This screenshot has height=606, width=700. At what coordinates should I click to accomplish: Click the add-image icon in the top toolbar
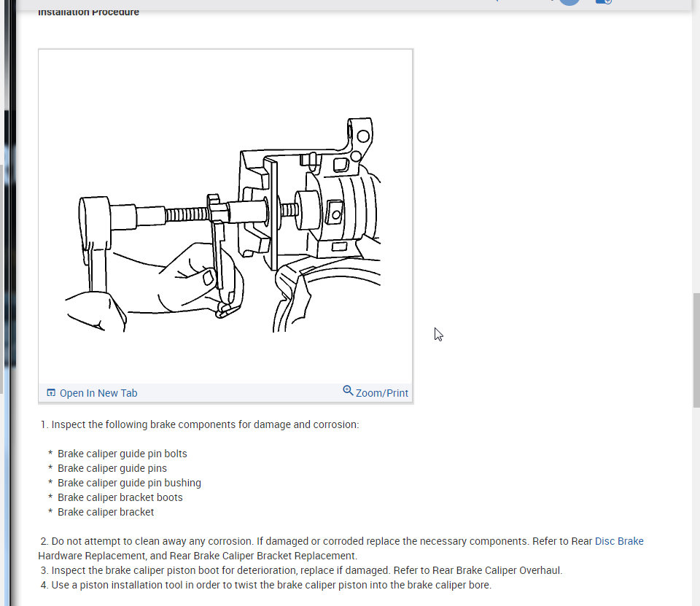603,2
